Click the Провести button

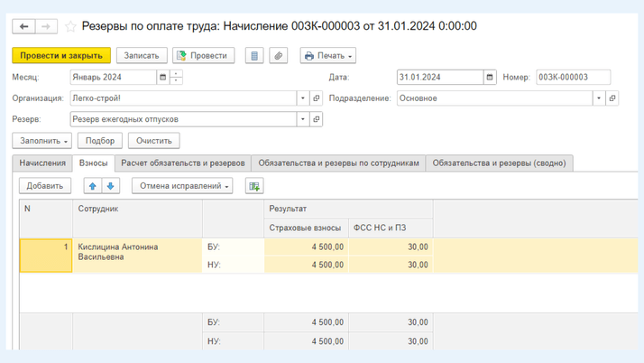click(203, 55)
